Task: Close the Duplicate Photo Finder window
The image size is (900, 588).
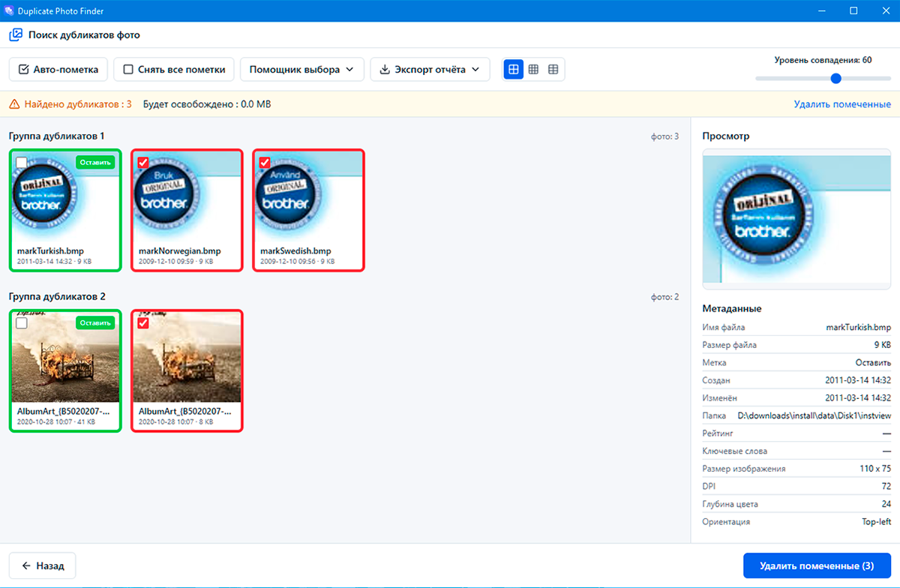Action: 884,10
